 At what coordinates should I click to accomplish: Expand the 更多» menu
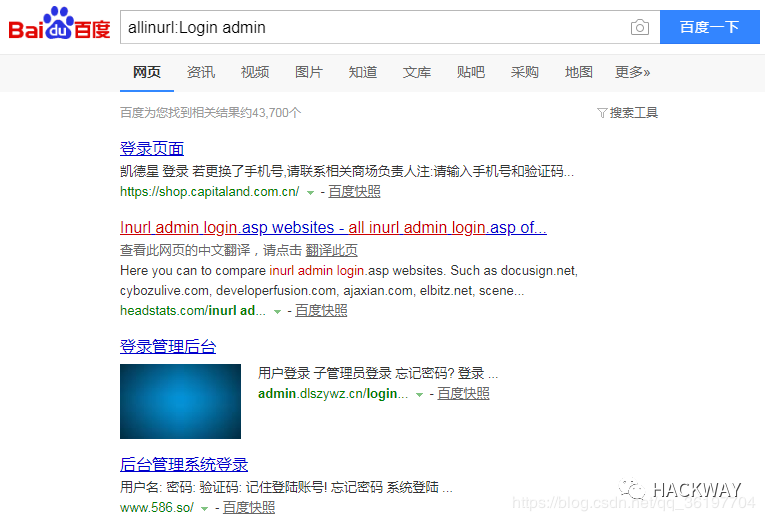click(632, 72)
